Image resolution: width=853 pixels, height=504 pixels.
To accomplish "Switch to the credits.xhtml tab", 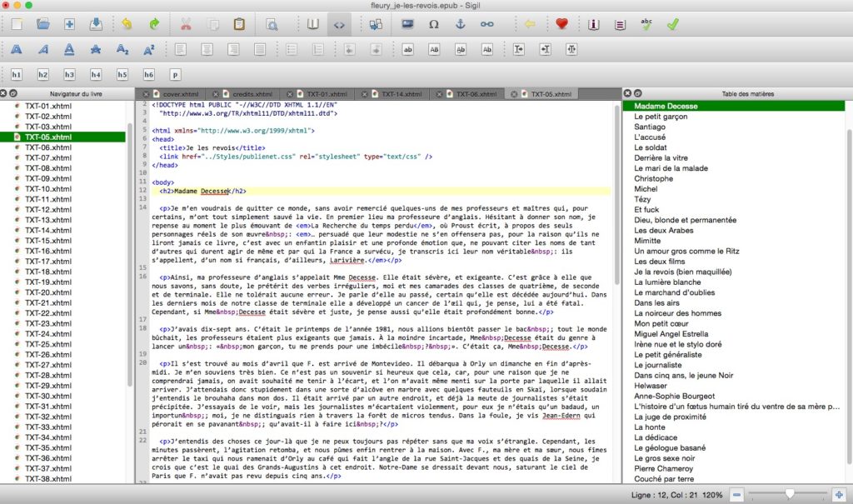I will 252,94.
